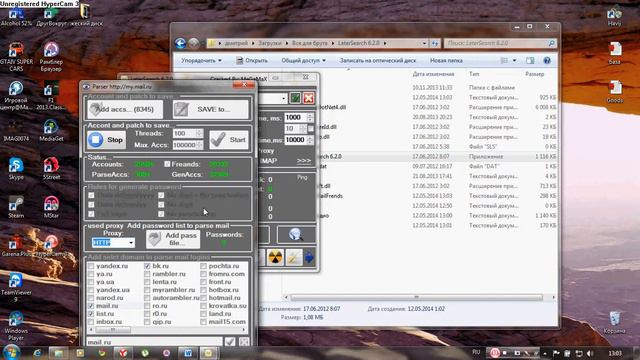Screen dimensions: 640x360
Task: Click the radiation symbol icon
Action: coord(276,258)
